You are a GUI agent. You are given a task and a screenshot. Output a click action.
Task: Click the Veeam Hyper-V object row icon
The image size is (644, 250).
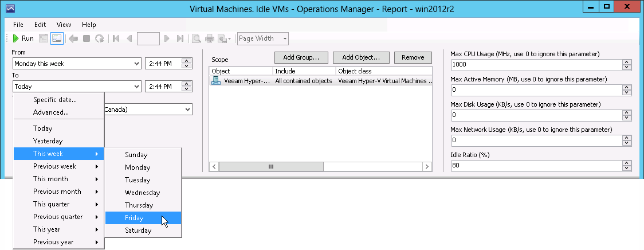[x=216, y=81]
